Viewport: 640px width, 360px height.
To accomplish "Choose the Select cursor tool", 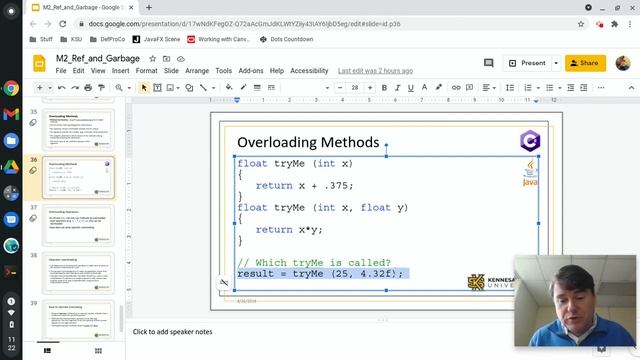I will (x=144, y=88).
